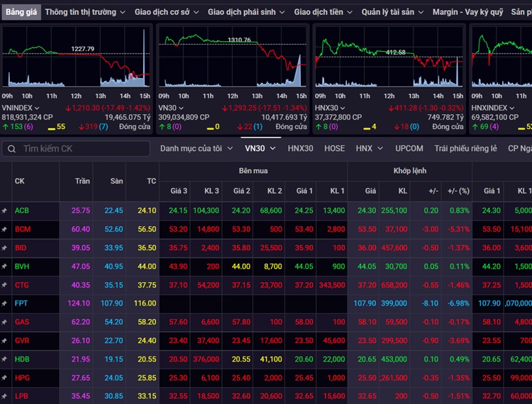Click HPG matched price 25.50
Screen dimensions: 532x404
pos(367,378)
